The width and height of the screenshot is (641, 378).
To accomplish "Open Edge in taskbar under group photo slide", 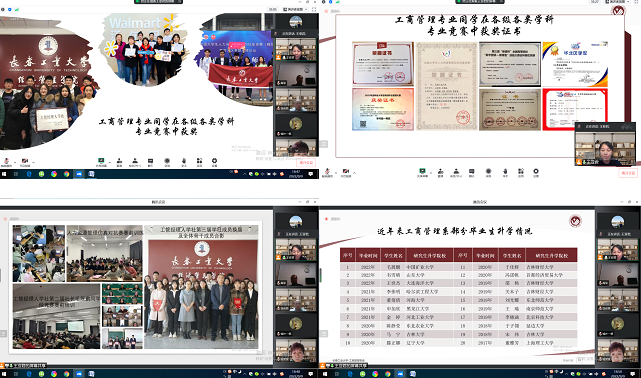I will [x=29, y=374].
